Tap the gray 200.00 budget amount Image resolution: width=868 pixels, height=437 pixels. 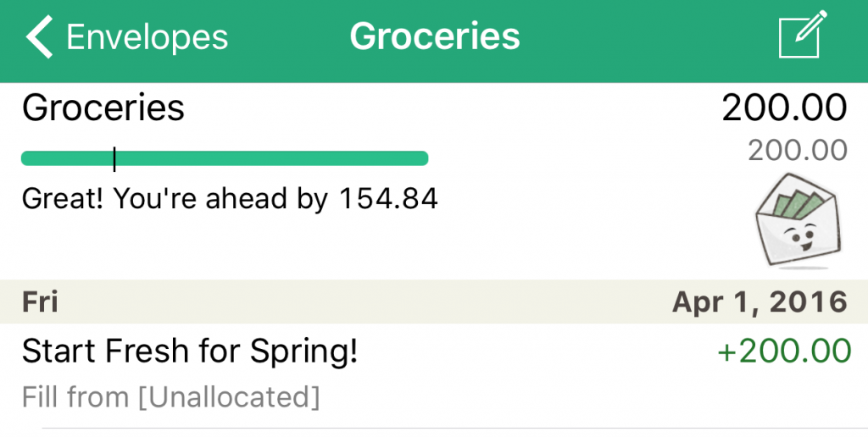(798, 150)
